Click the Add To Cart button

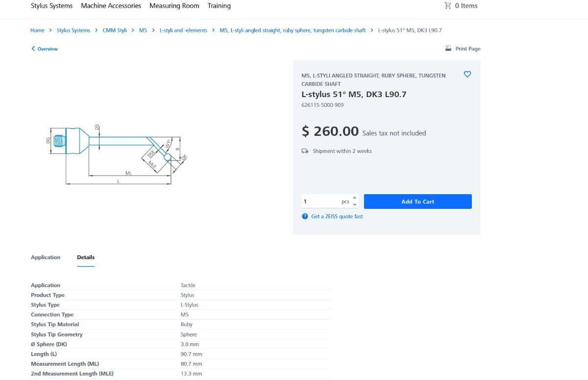pos(417,202)
